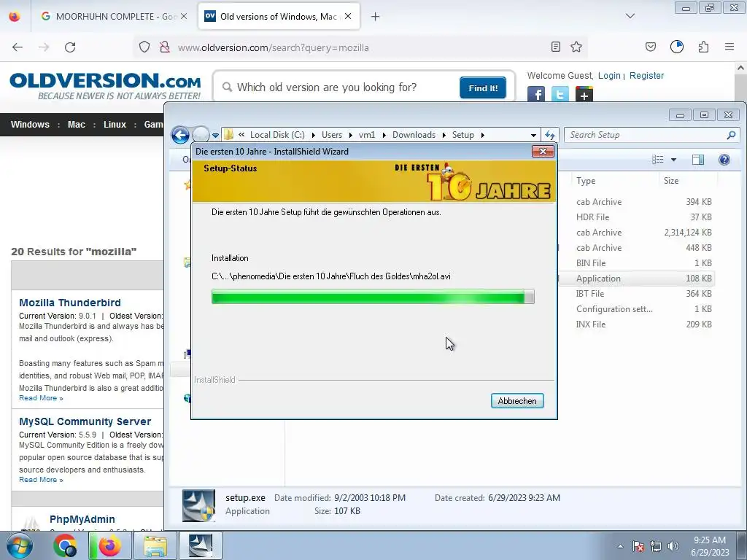Open the Firefox application menu
Image resolution: width=747 pixels, height=560 pixels.
(x=729, y=47)
